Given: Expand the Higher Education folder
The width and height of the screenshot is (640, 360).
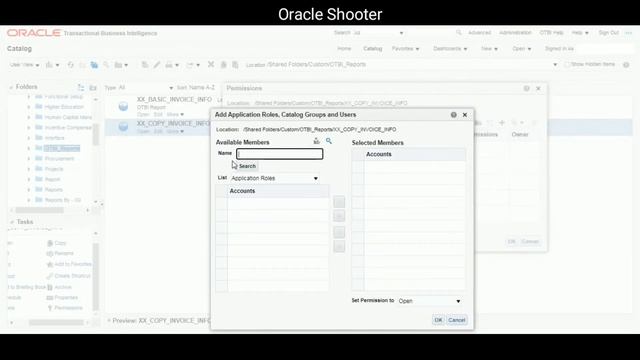Looking at the screenshot, I should click(29, 107).
